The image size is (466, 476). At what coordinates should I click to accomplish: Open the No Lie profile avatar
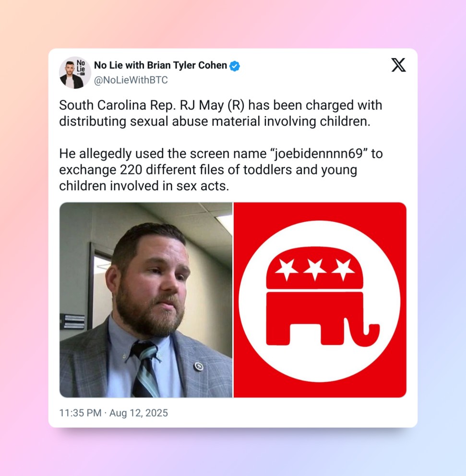pos(75,73)
